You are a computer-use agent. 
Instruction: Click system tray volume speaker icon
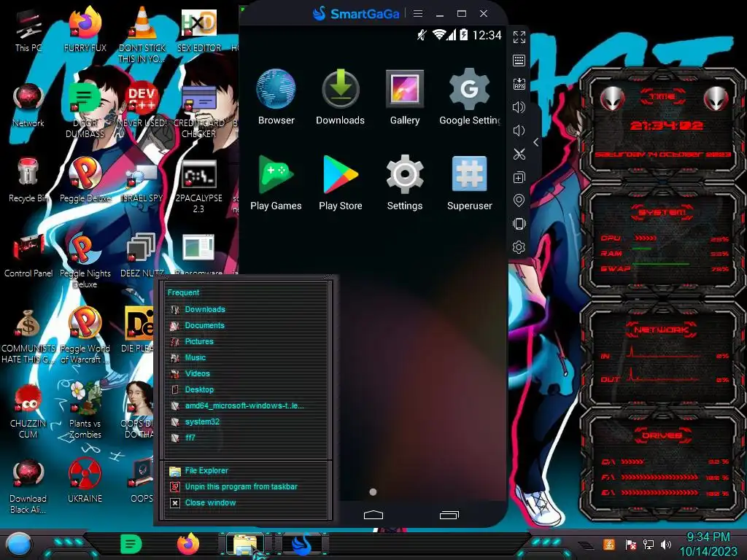tap(666, 544)
